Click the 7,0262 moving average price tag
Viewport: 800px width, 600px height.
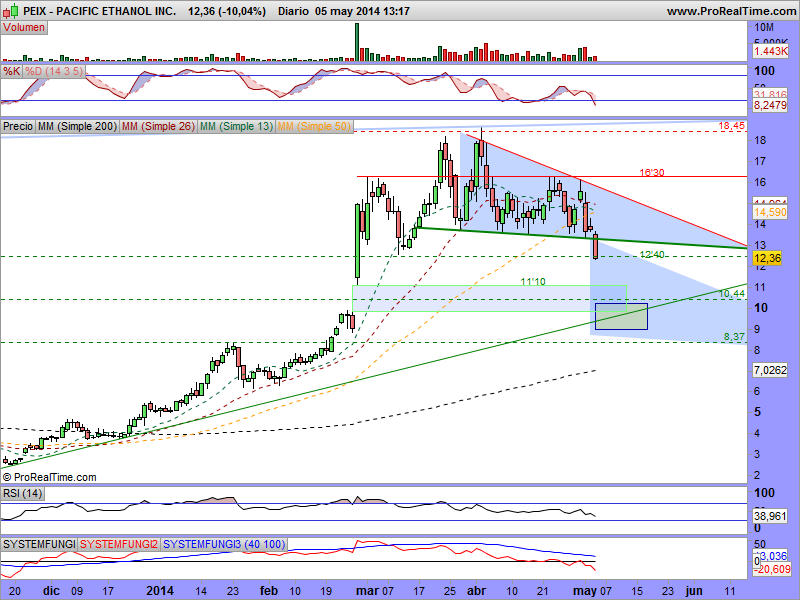pos(770,370)
